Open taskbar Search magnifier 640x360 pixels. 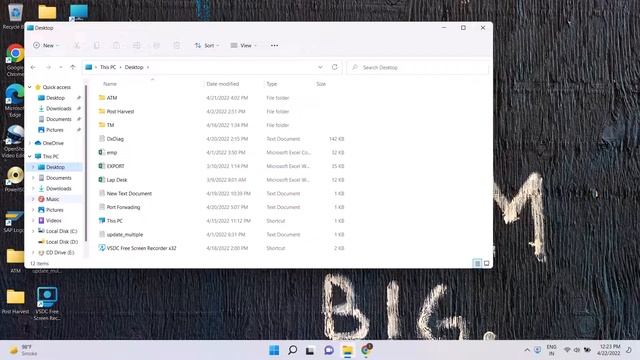click(x=292, y=350)
